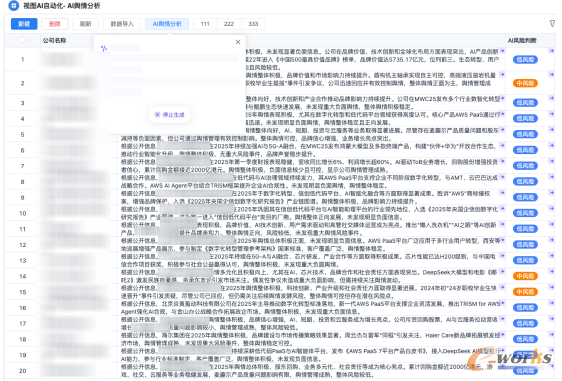The image size is (562, 381).
Task: Switch to the 222 tab
Action: click(x=229, y=24)
